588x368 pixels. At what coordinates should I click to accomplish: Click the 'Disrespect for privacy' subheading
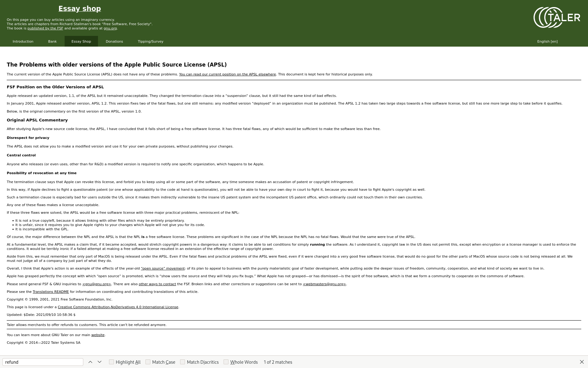(x=28, y=138)
